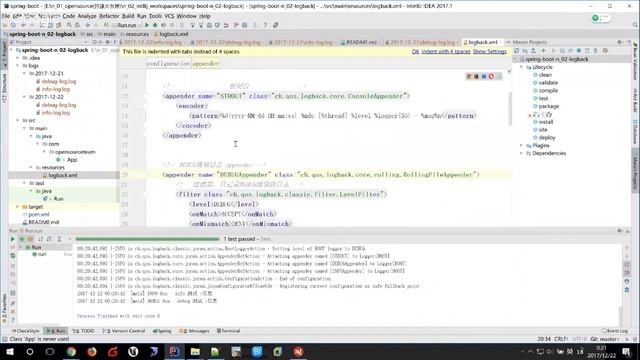Collapse the 2017-12-22 folder
This screenshot has width=640, height=360.
click(24, 97)
